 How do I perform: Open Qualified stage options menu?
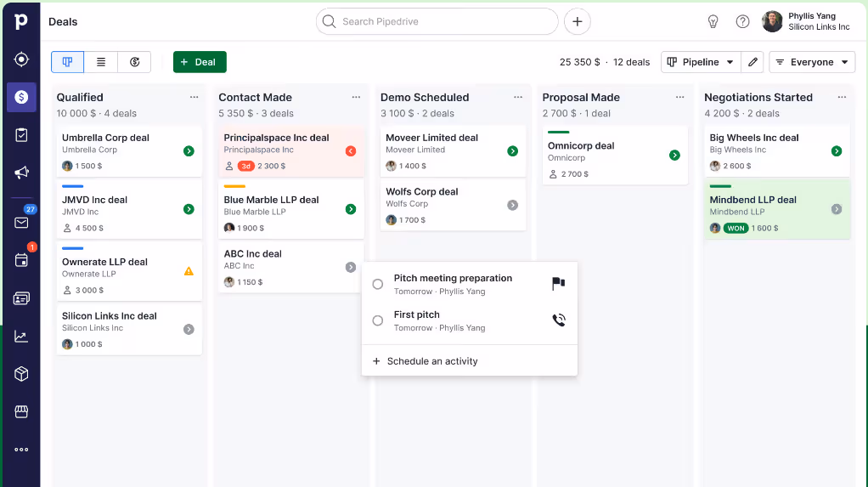194,97
